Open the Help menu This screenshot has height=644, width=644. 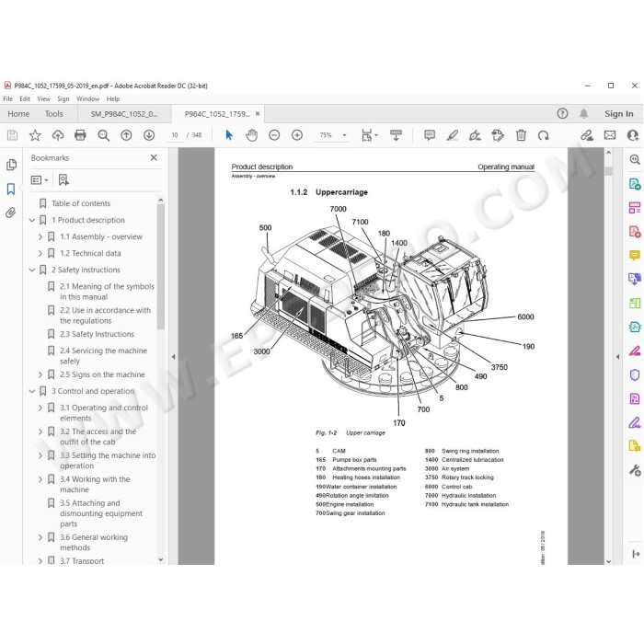113,99
